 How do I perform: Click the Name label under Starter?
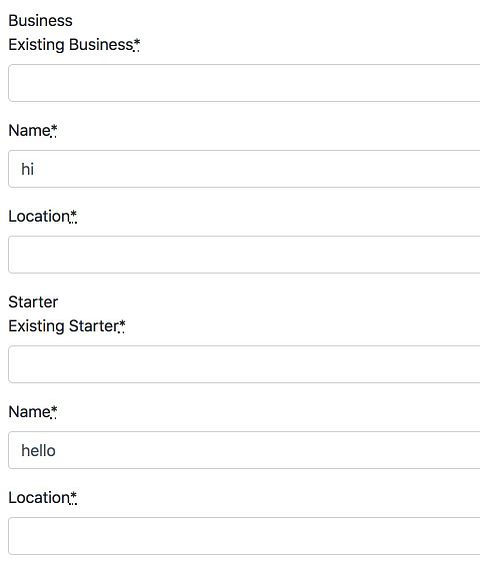click(29, 412)
